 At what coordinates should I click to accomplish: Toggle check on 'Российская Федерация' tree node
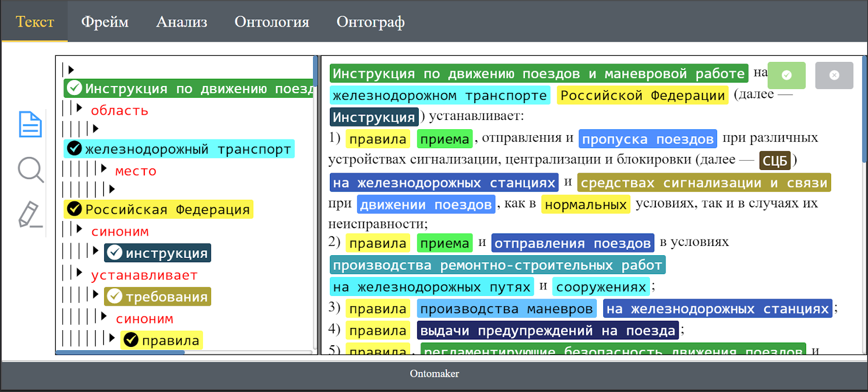[x=74, y=208]
